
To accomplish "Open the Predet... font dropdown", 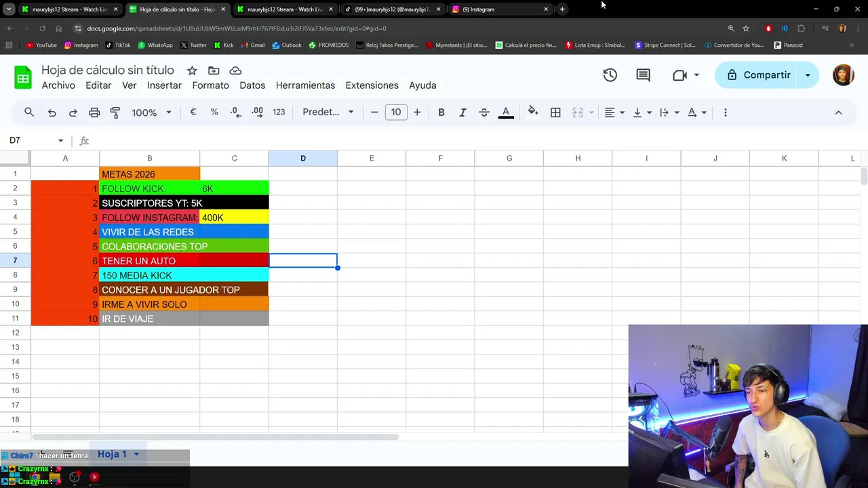I will pyautogui.click(x=328, y=113).
